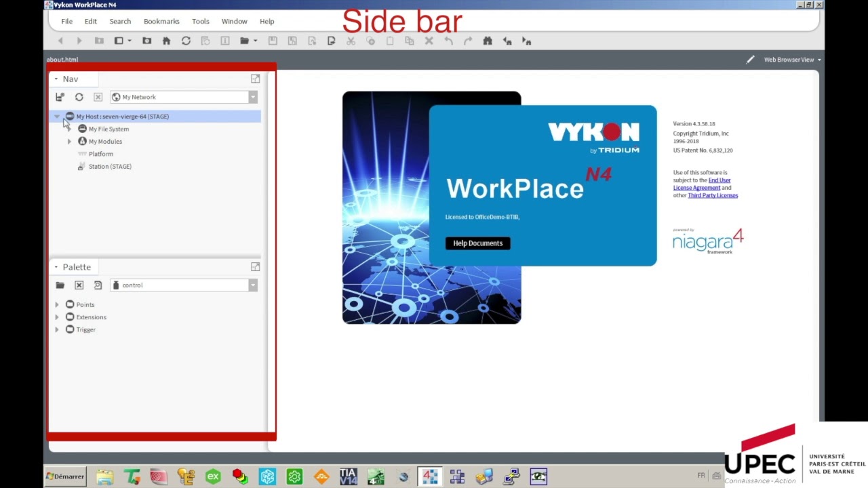Open Windows Explorer from the taskbar
Screen dimensions: 868x488
click(x=104, y=477)
